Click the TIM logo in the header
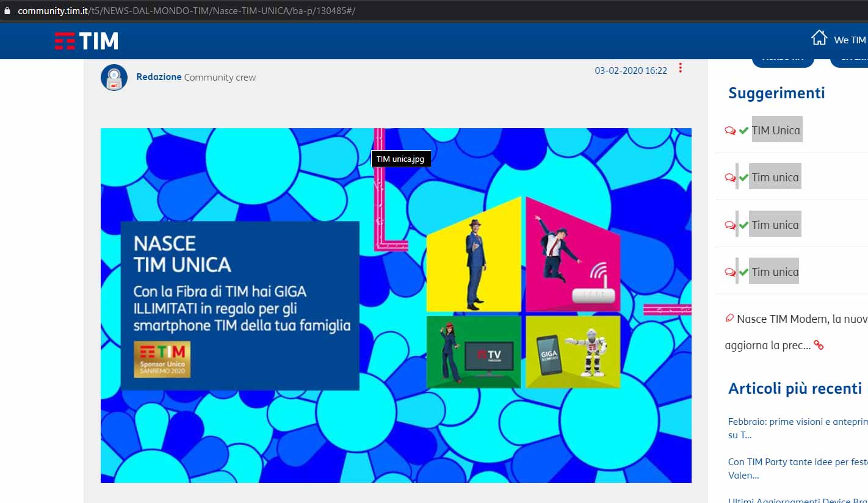Image resolution: width=868 pixels, height=503 pixels. [86, 41]
